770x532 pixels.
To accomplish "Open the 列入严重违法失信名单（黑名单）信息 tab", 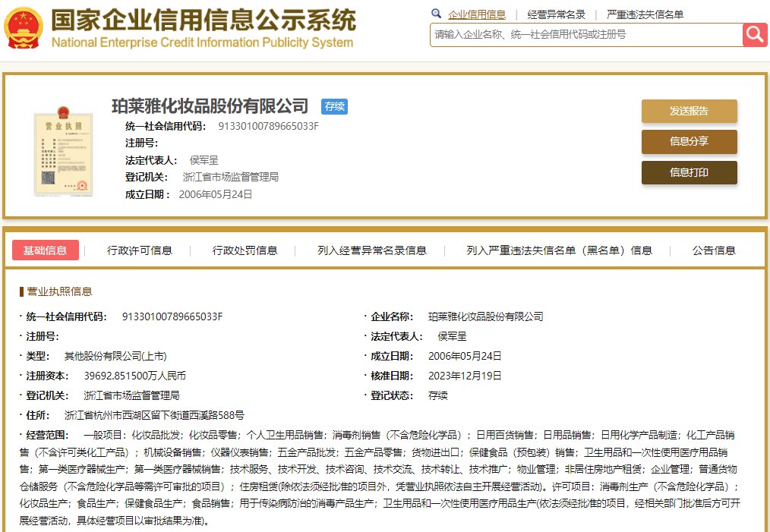I will pos(560,250).
